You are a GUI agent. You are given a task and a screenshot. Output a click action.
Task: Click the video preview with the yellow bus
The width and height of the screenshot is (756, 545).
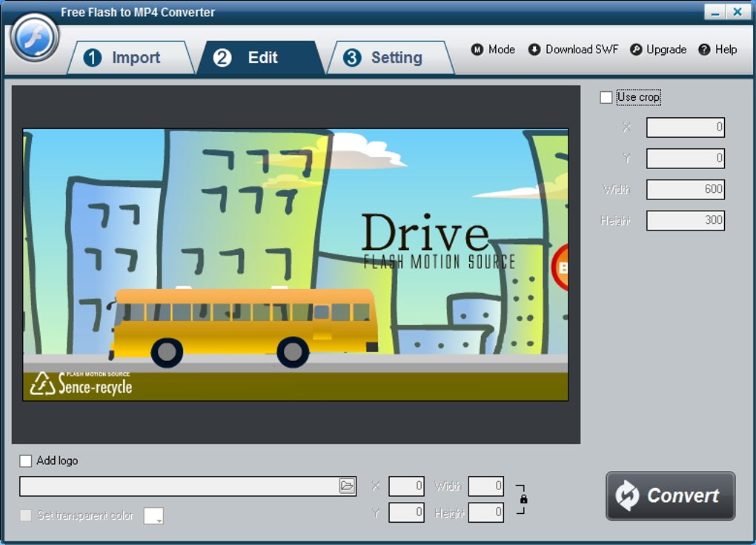point(296,265)
